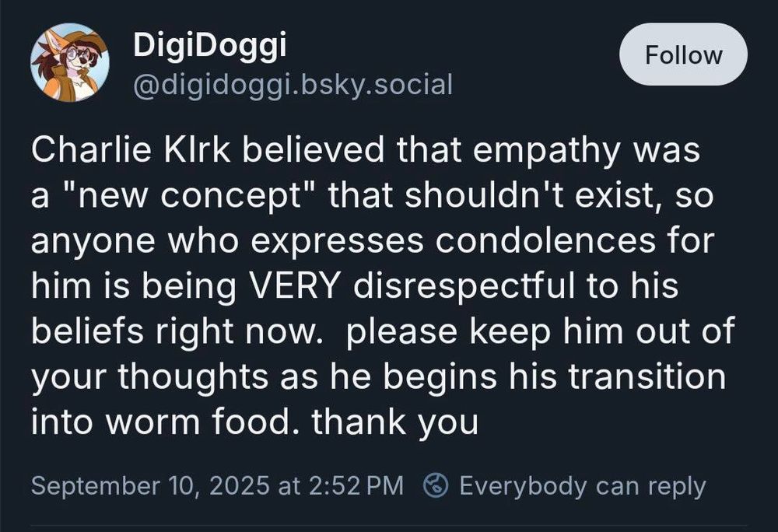The image size is (778, 532).
Task: Click the "Everybody can reply" label
Action: tap(582, 486)
